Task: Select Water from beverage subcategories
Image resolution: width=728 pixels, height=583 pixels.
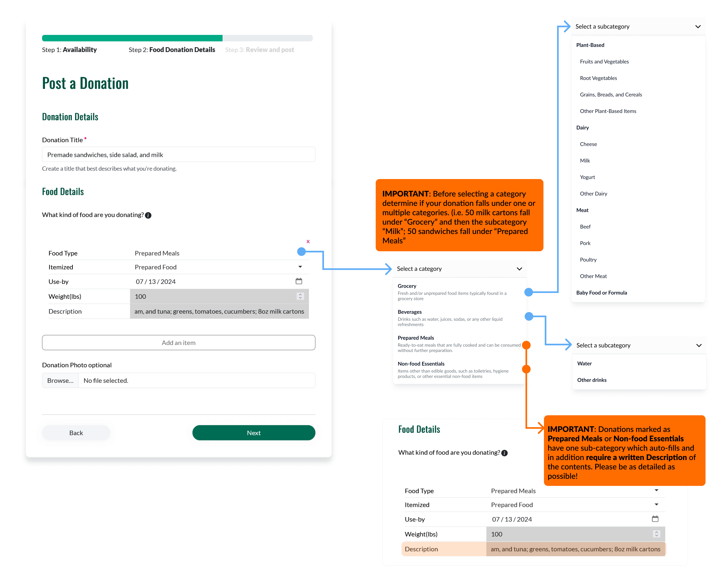Action: point(584,364)
